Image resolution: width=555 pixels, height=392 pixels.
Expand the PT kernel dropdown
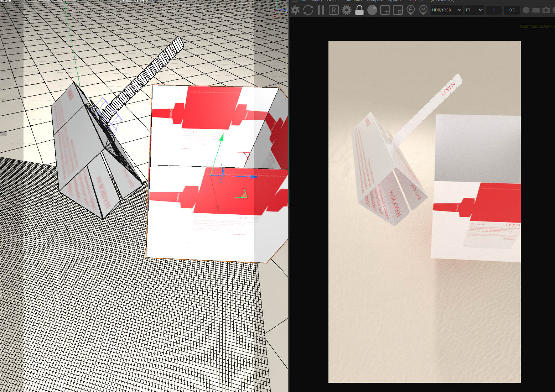474,10
